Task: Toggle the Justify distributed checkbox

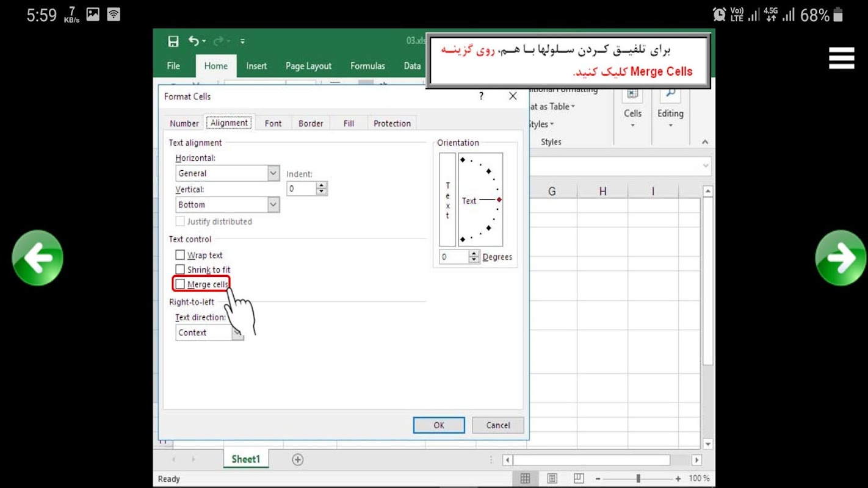Action: coord(180,221)
